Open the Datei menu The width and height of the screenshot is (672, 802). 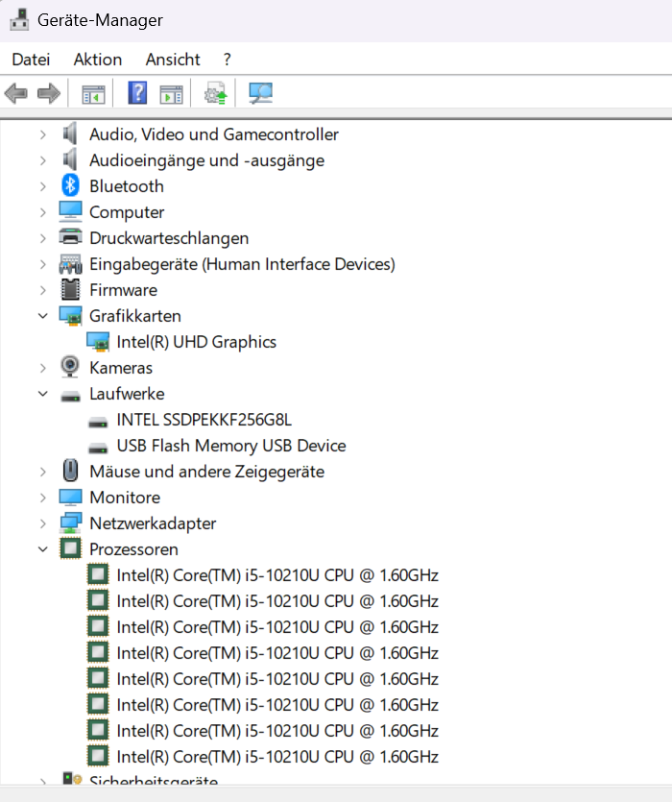click(31, 60)
